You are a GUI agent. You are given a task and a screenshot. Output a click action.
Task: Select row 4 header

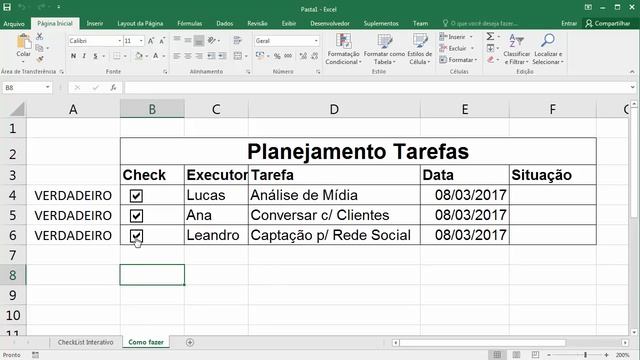13,195
